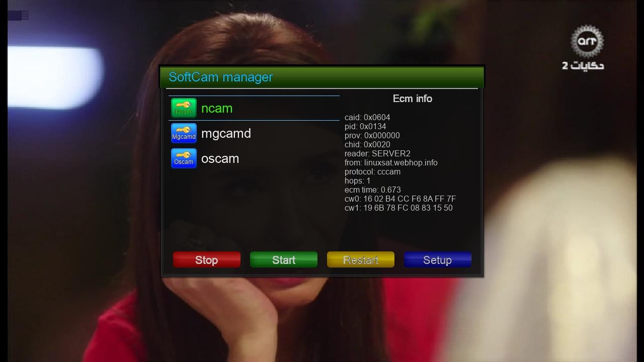Select the ncam list entry

click(254, 108)
